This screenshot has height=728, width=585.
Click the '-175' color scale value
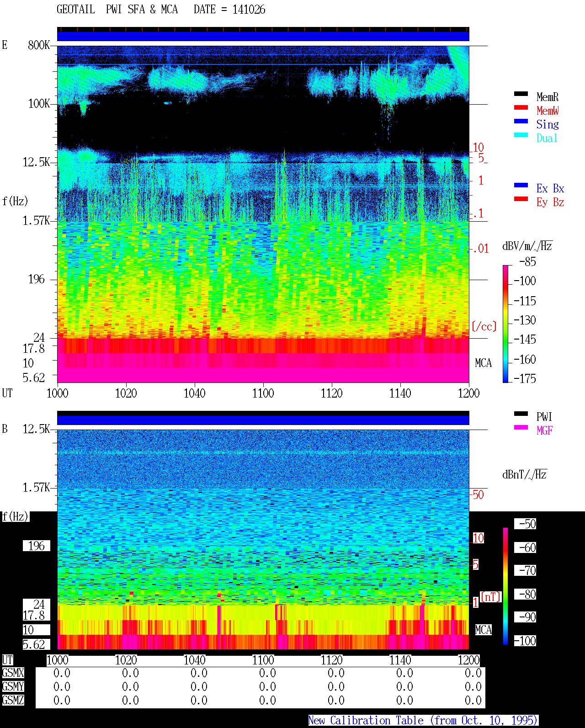click(525, 378)
